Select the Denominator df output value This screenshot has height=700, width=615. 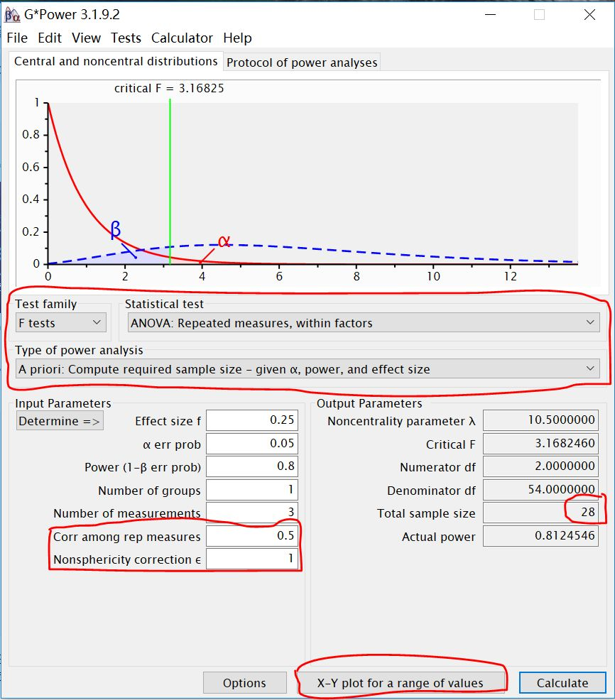tap(540, 490)
